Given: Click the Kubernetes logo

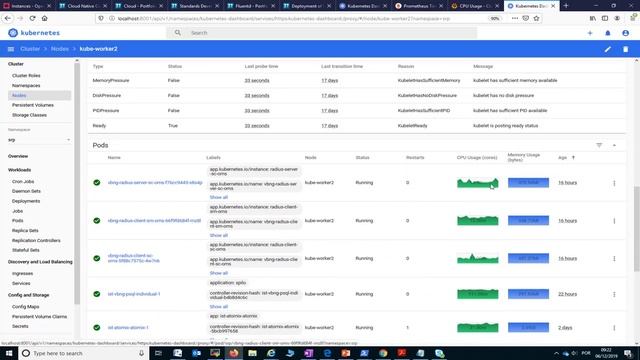Looking at the screenshot, I should coord(34,33).
